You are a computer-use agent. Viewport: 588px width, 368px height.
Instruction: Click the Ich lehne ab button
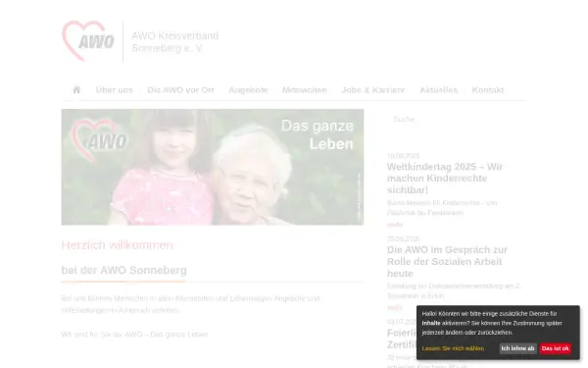[517, 348]
